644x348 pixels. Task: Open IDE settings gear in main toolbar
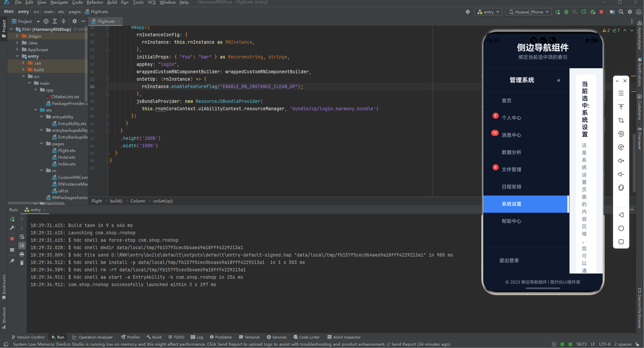[630, 12]
